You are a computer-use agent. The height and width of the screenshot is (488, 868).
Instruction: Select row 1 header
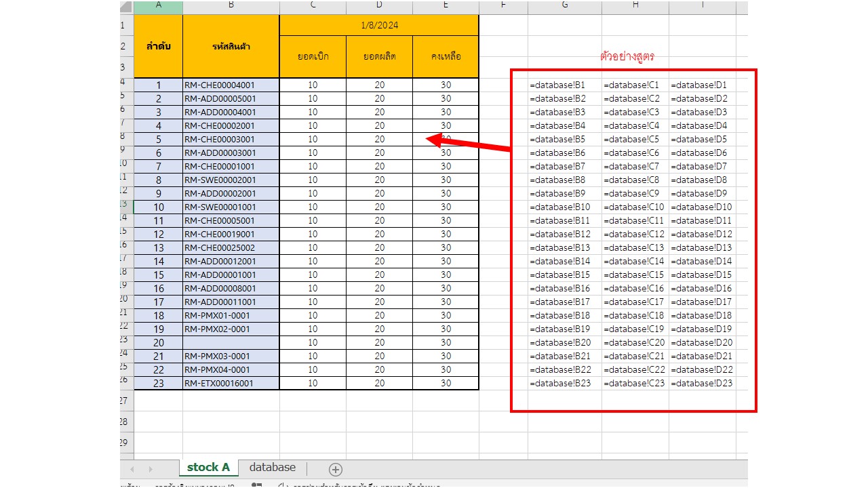click(x=126, y=25)
